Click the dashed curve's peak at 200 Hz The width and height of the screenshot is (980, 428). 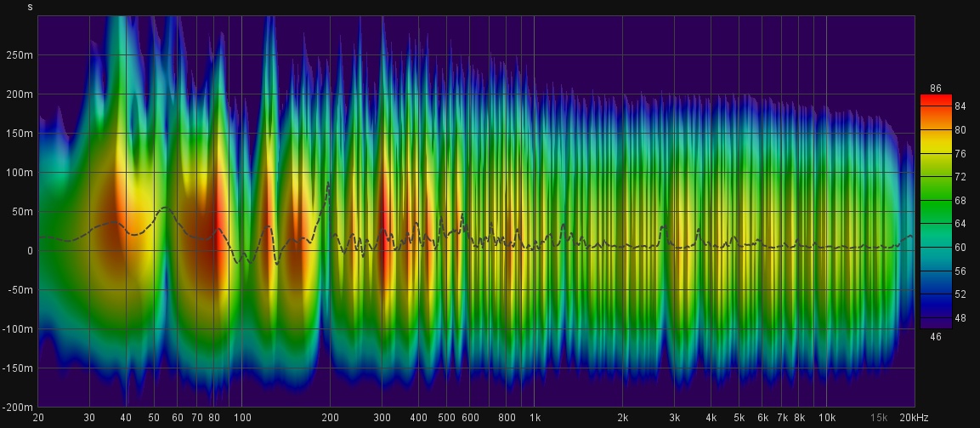pos(329,183)
